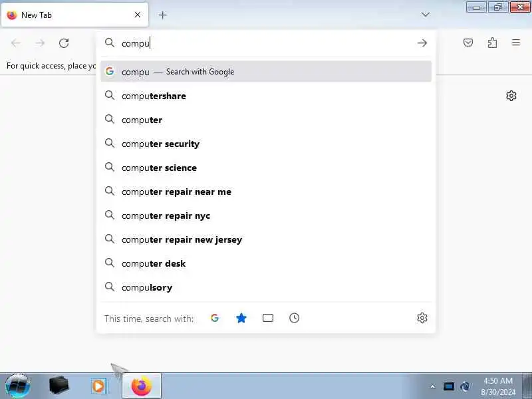
Task: Open the Extensions puzzle icon
Action: click(492, 43)
